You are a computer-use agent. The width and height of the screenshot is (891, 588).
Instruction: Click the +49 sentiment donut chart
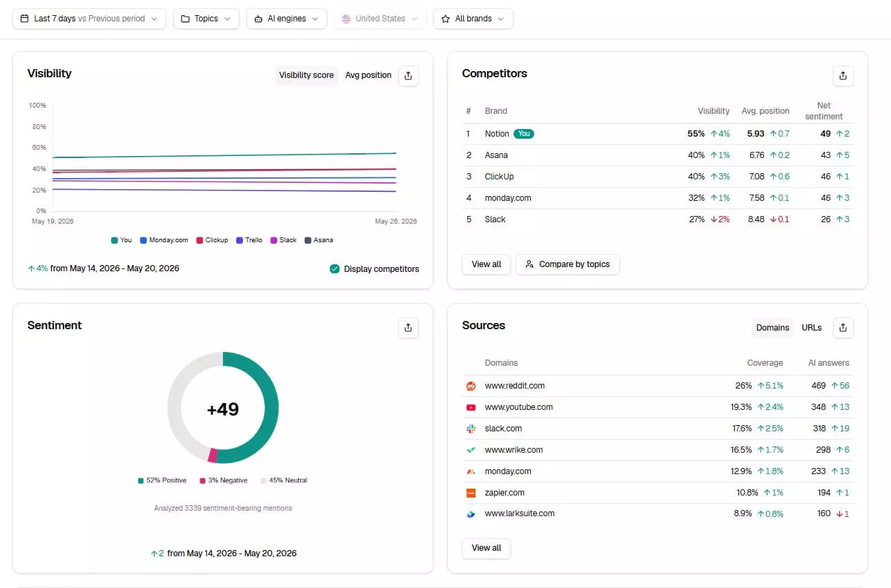223,408
